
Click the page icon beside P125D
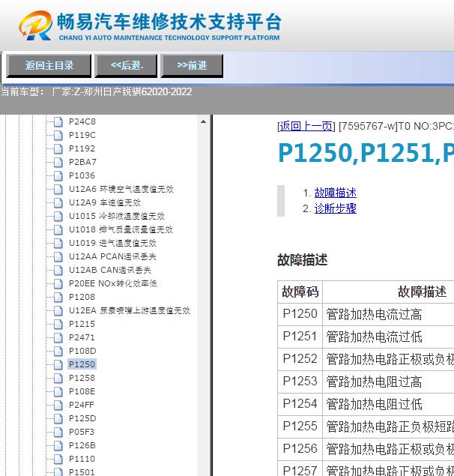coord(58,418)
